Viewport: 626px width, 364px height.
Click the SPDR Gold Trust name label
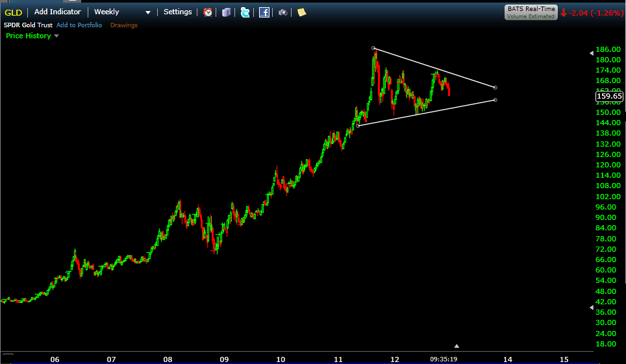coord(29,25)
